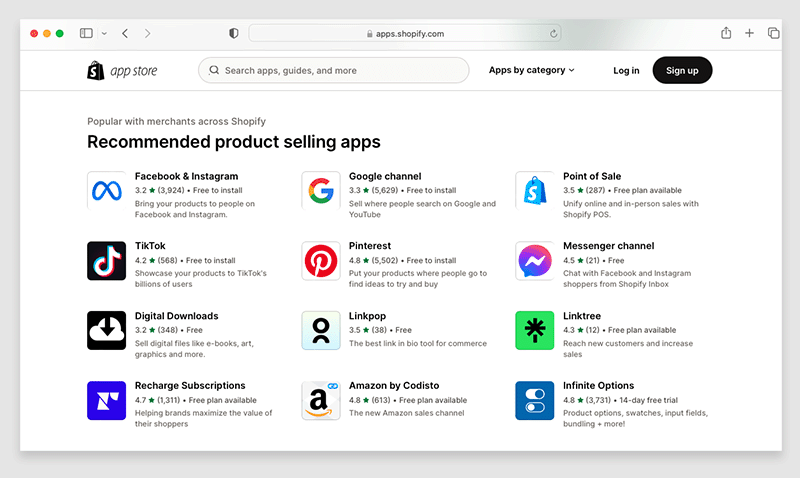Open the Recharge Subscriptions app title
Screen dimensions: 800x478
pos(190,386)
